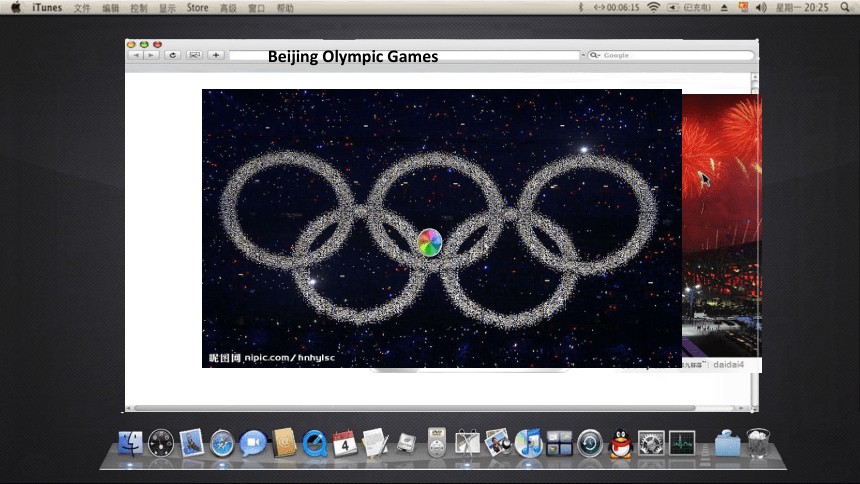This screenshot has height=484, width=860.
Task: Open the Wi-Fi status menu
Action: [x=653, y=7]
